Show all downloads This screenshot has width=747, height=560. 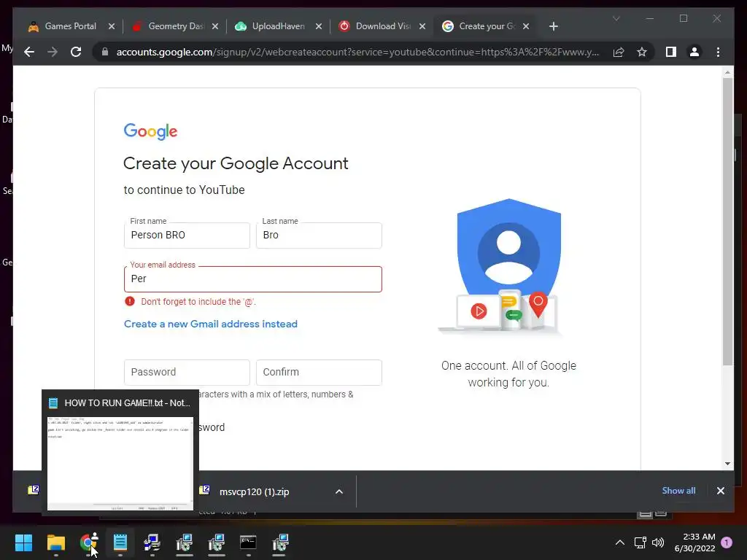point(678,491)
